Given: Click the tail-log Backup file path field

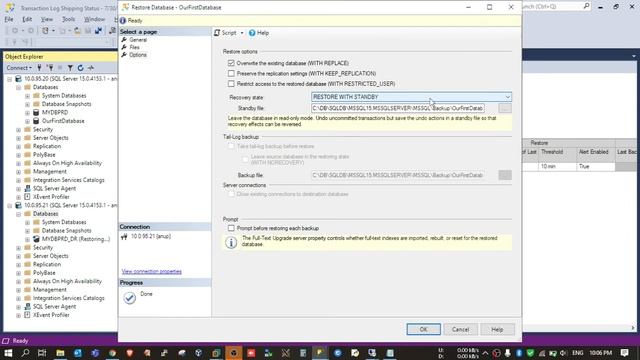Looking at the screenshot, I should tap(398, 175).
